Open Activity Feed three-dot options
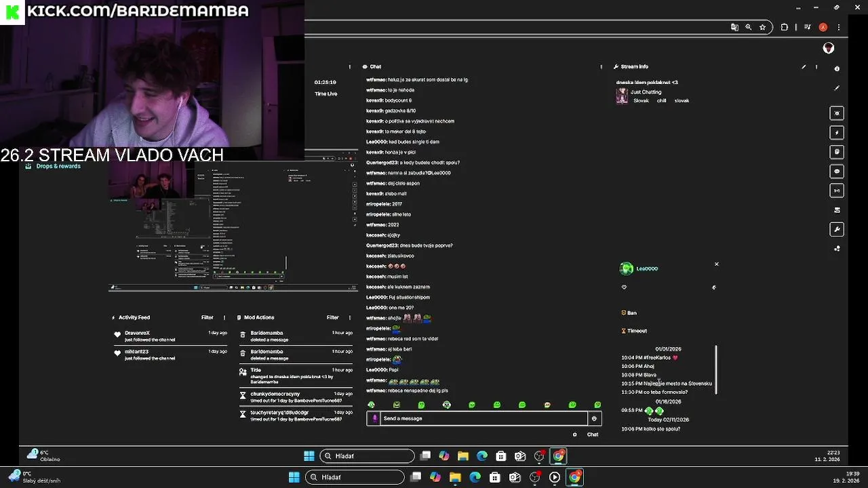Viewport: 868px width, 488px height. coord(224,317)
